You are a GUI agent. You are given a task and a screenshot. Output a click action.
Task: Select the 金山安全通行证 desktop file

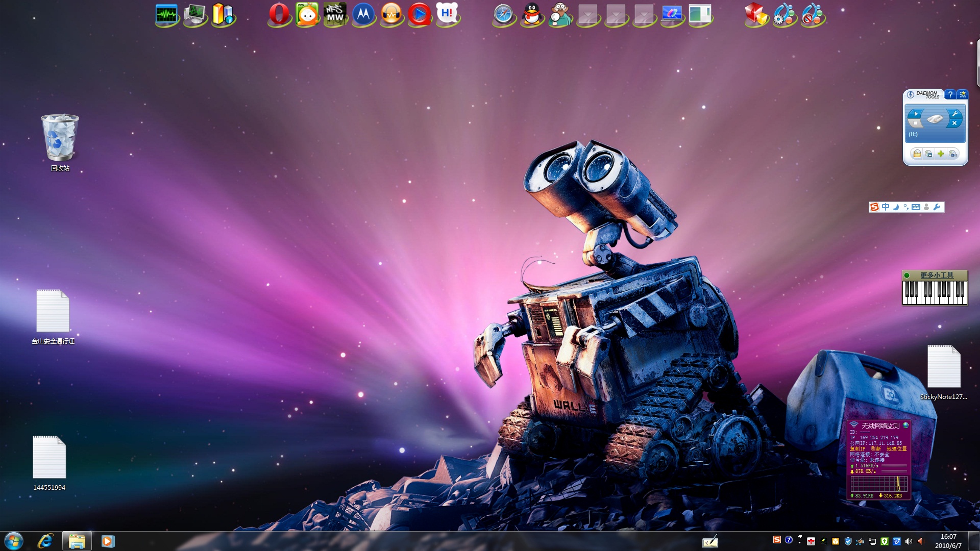pos(53,317)
